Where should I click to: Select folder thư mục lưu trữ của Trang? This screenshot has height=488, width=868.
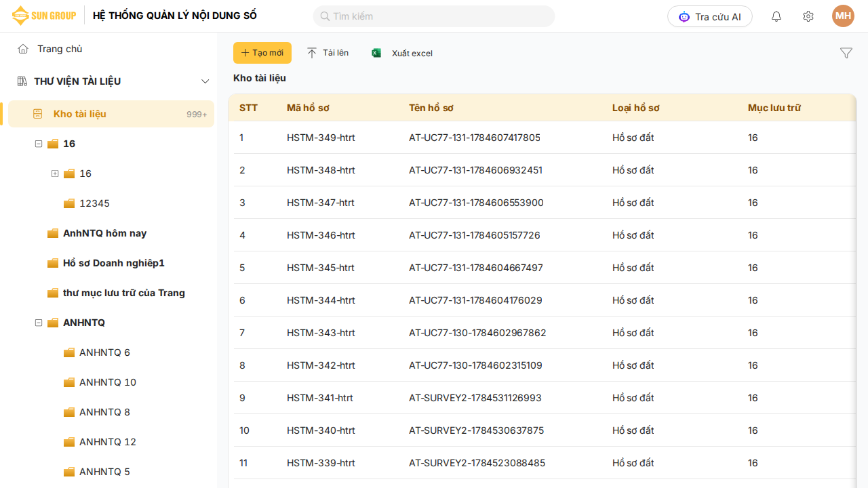tap(124, 293)
